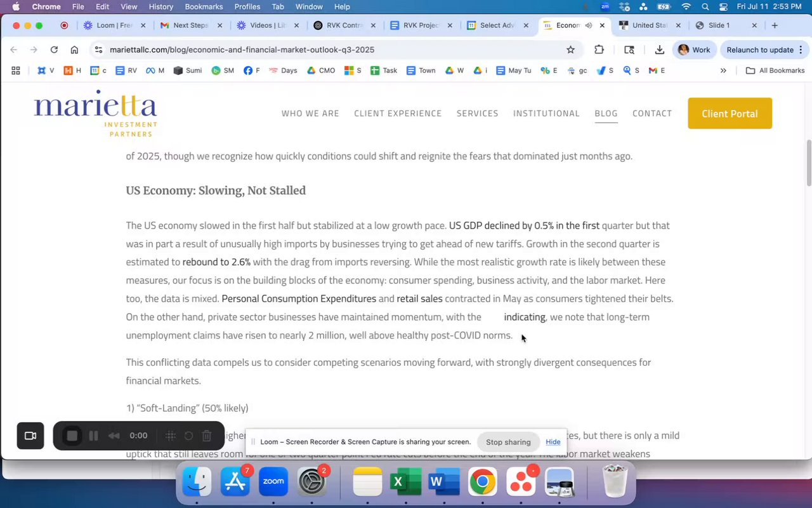Close the Slide 1 tab
This screenshot has width=812, height=508.
[754, 25]
